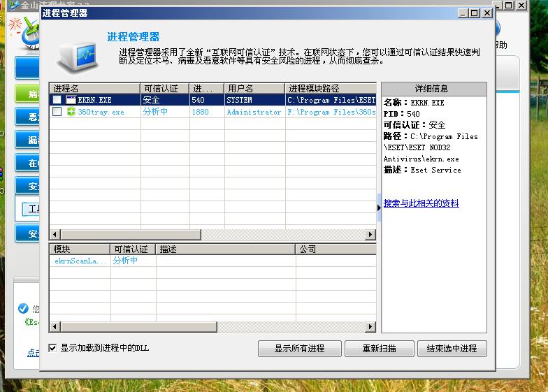Viewport: 548px width, 392px height.
Task: Minimize the 进程管理器 window
Action: point(463,13)
